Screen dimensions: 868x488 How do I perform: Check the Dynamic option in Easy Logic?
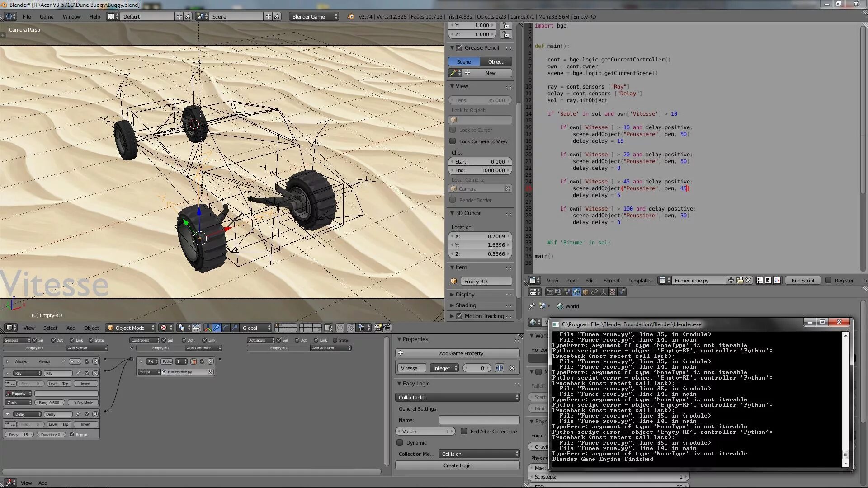400,443
